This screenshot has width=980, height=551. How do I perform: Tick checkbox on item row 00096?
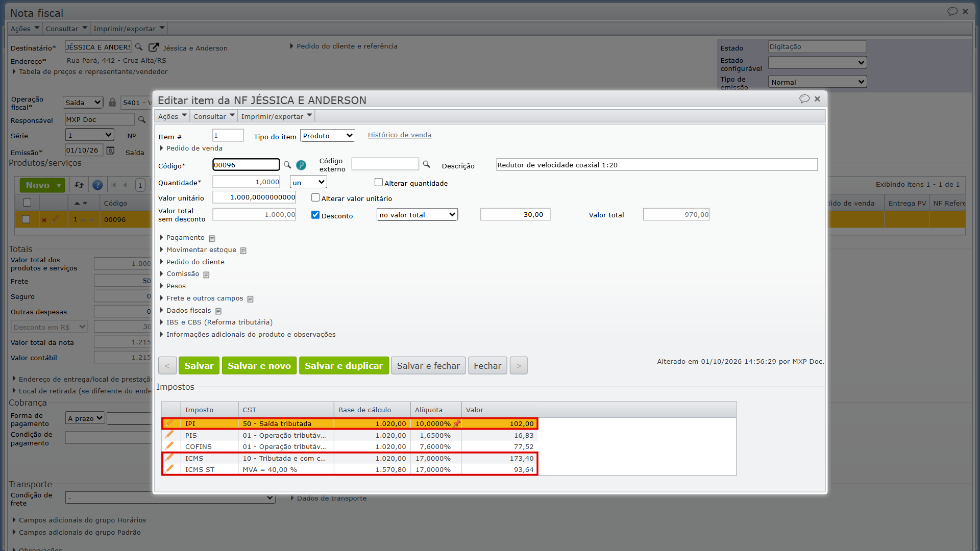(26, 219)
